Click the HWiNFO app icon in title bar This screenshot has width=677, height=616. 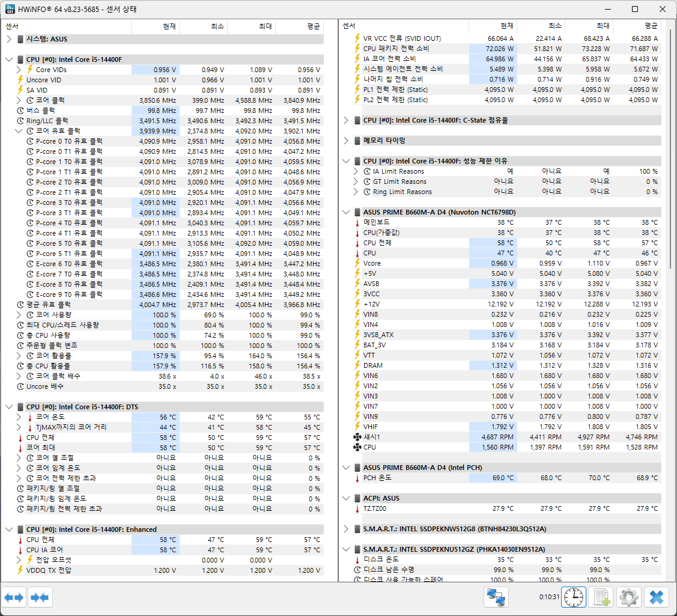(10, 9)
